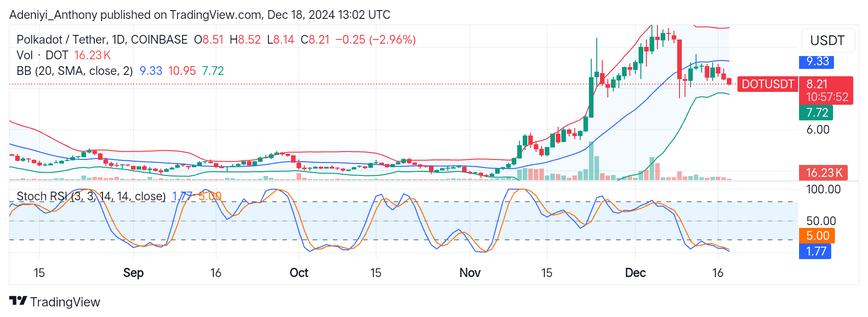
Task: Click the 50.00 Stoch RSI scale label
Action: (x=821, y=221)
